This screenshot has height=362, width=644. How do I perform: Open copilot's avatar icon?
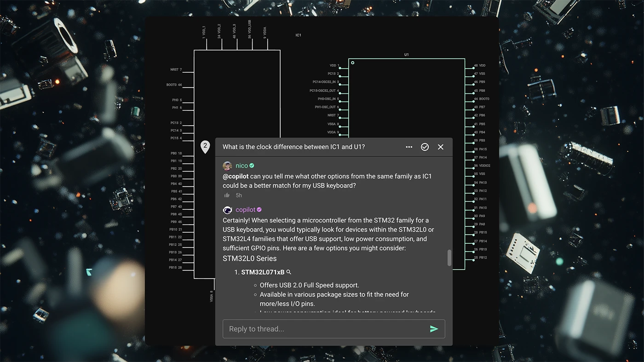click(227, 210)
